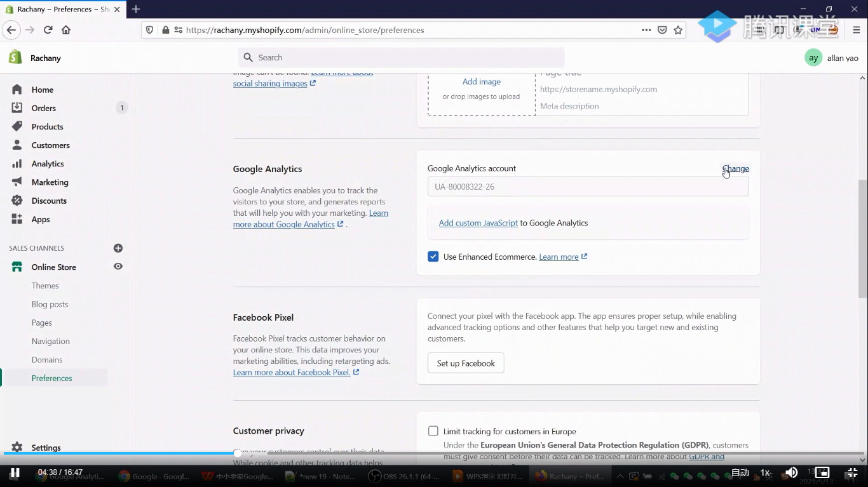This screenshot has height=487, width=868.
Task: Add sales channel with plus icon
Action: [x=118, y=248]
